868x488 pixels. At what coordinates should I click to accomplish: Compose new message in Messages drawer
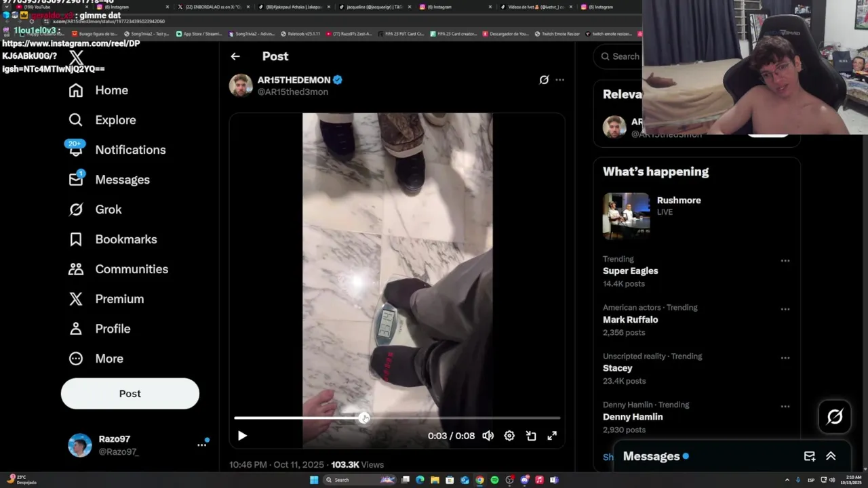pyautogui.click(x=809, y=456)
